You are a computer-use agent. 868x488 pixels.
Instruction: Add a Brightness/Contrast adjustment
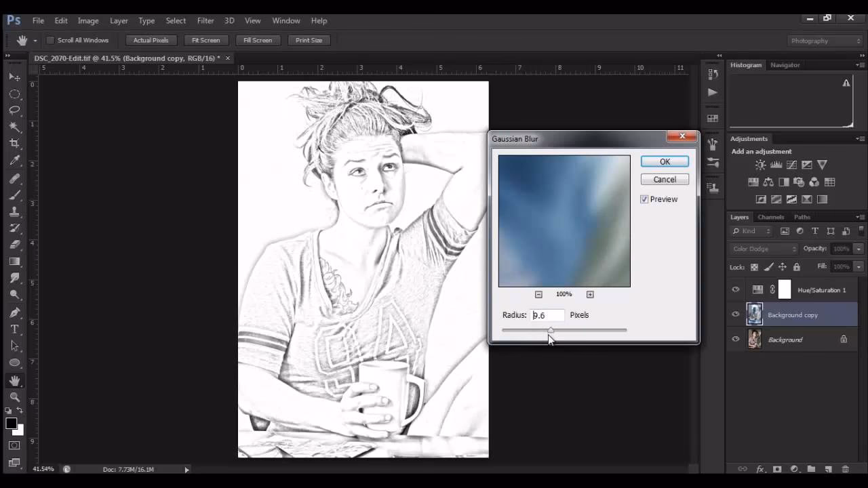pyautogui.click(x=761, y=164)
